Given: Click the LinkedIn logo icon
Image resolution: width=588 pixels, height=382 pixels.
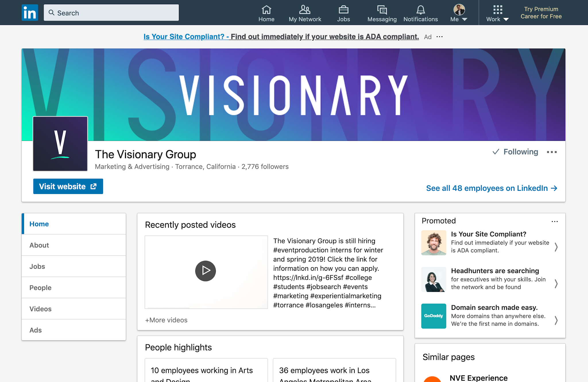Looking at the screenshot, I should coord(30,13).
